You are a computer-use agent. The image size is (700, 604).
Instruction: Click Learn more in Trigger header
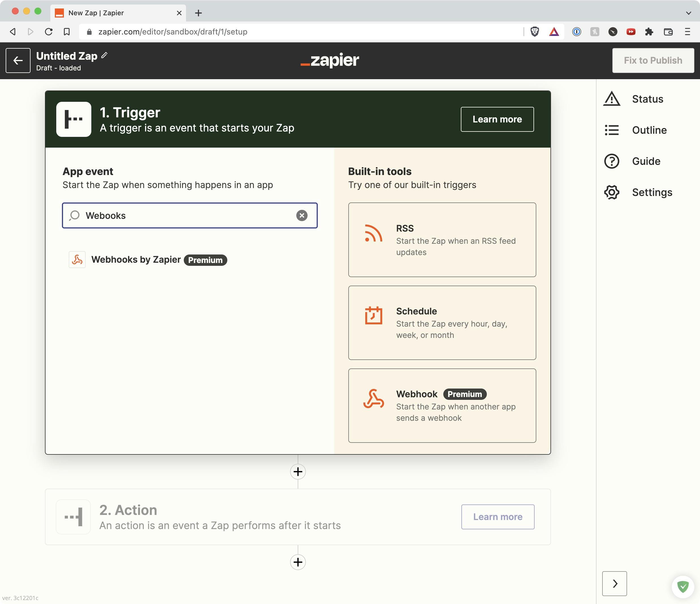(x=497, y=119)
